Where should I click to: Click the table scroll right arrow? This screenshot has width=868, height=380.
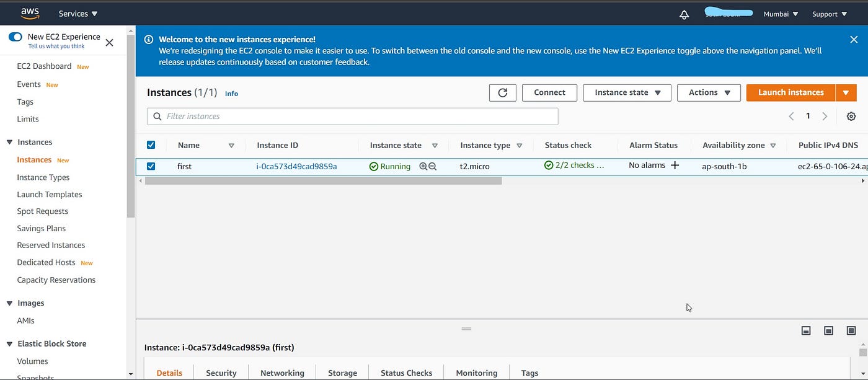[x=862, y=181]
